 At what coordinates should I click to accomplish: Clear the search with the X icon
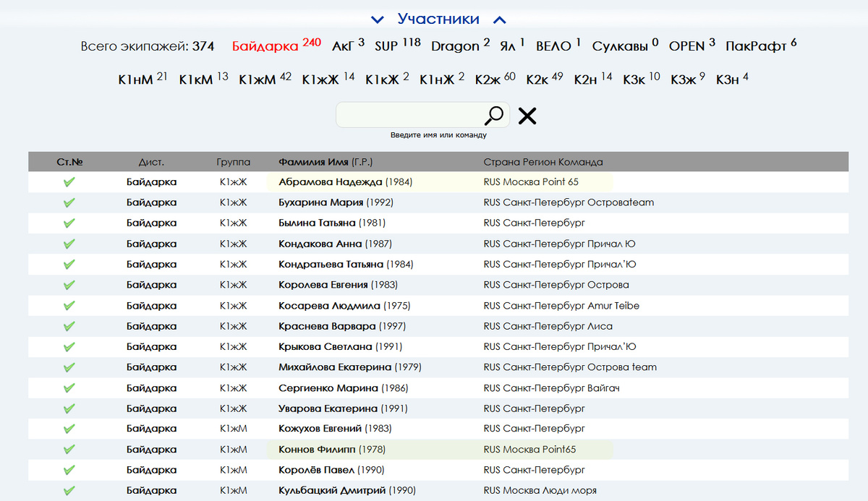coord(527,116)
